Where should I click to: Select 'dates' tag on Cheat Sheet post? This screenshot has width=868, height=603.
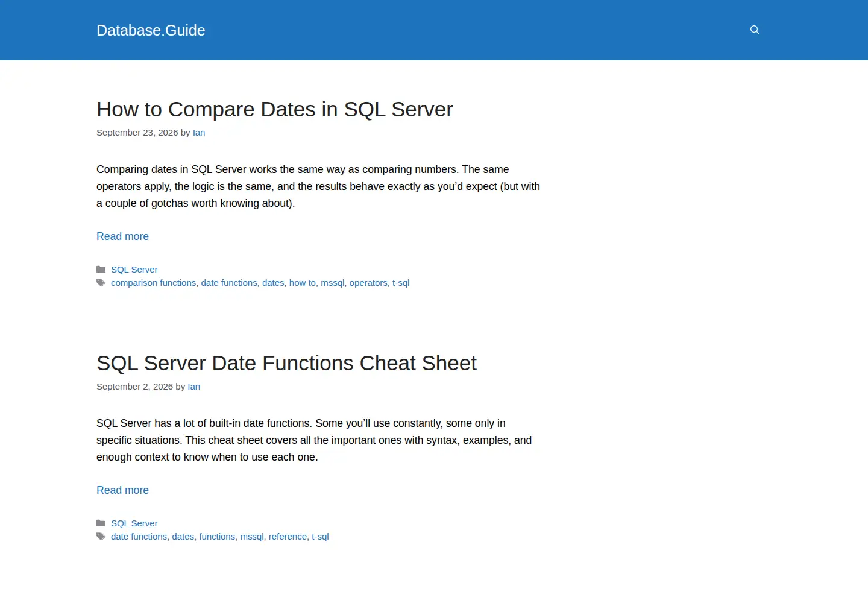(x=183, y=537)
